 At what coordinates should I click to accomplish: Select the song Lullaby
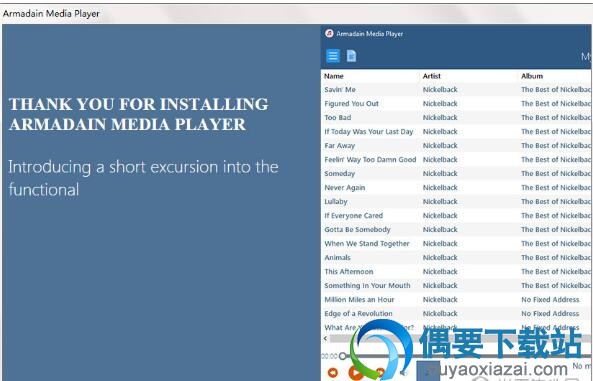[x=336, y=202]
